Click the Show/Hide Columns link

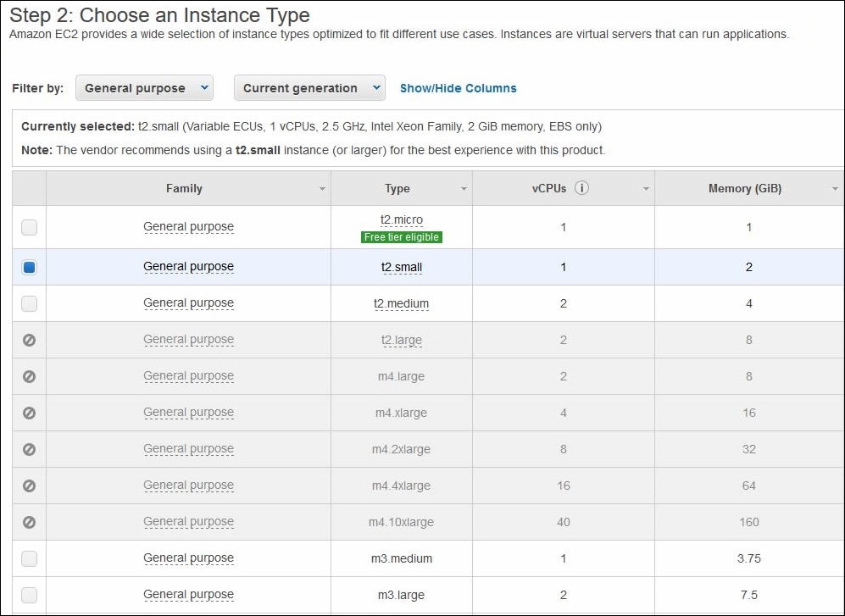458,88
